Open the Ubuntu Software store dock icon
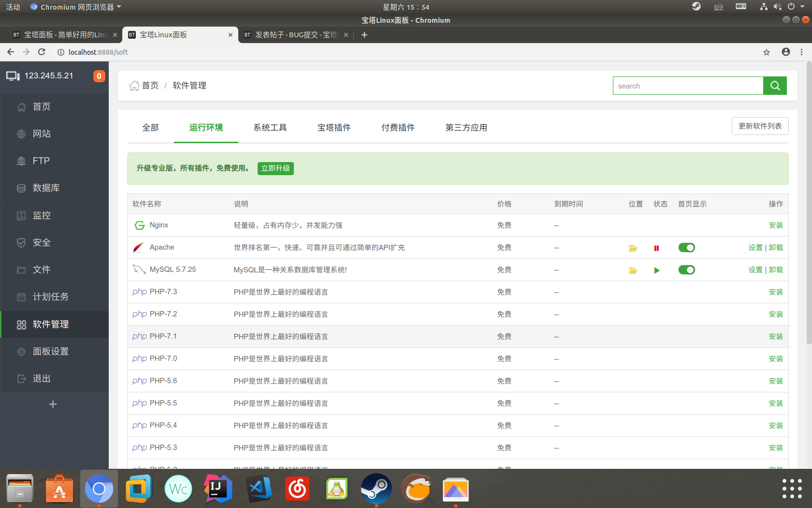812x508 pixels. tap(59, 489)
